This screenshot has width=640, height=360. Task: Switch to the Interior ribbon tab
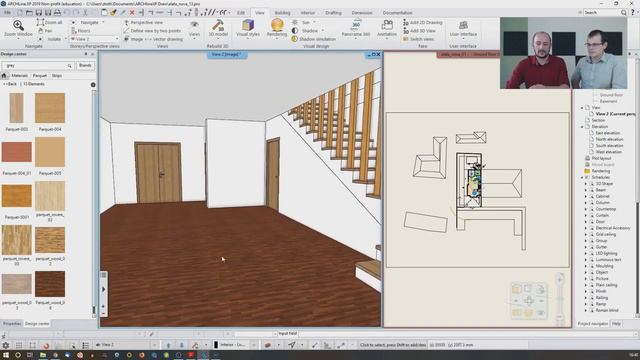(x=308, y=13)
